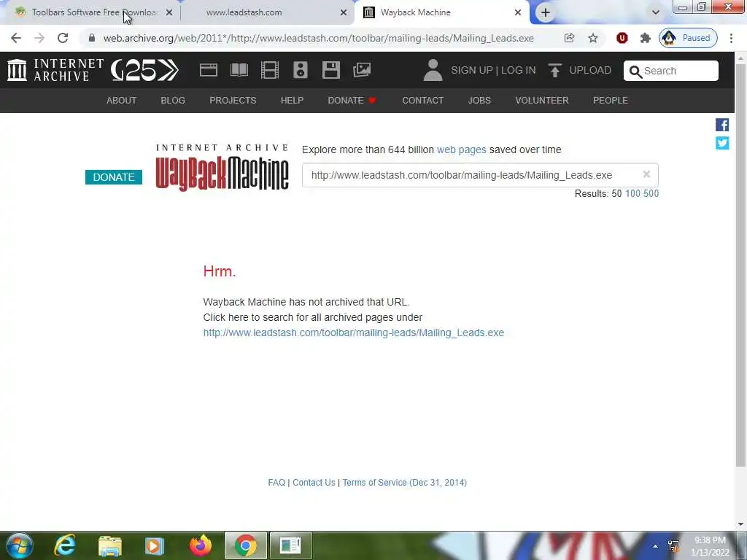
Task: Click the 25th anniversary logo
Action: (144, 70)
